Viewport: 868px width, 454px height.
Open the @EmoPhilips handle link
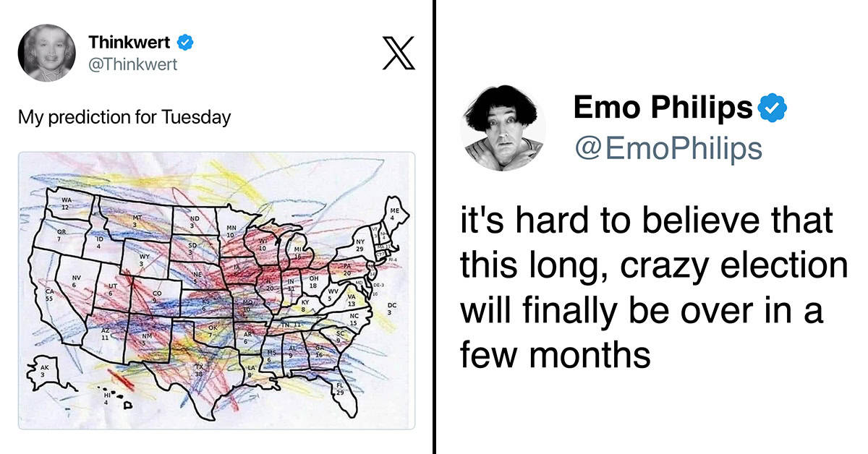tap(667, 148)
